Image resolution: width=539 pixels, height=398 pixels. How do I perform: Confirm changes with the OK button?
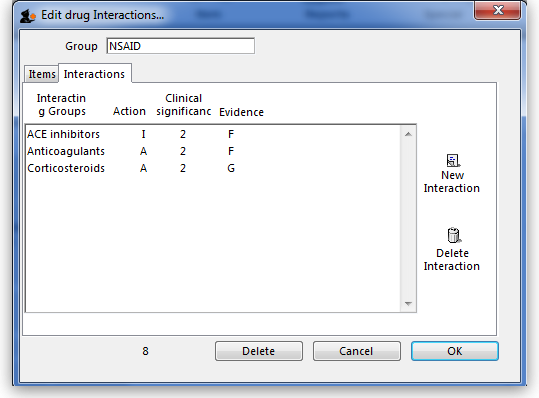click(x=454, y=351)
